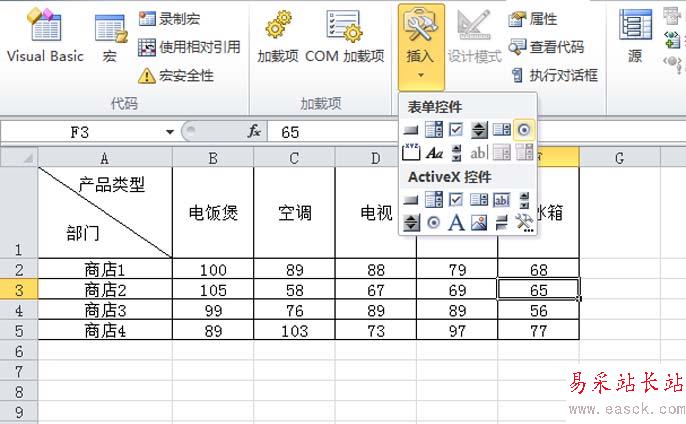686x424 pixels.
Task: Click the fx Insert Function button
Action: tap(254, 131)
